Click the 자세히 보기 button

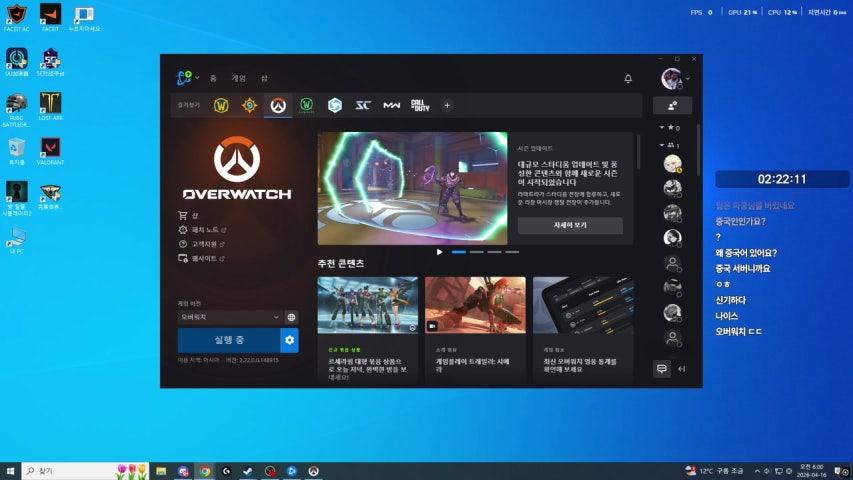570,225
